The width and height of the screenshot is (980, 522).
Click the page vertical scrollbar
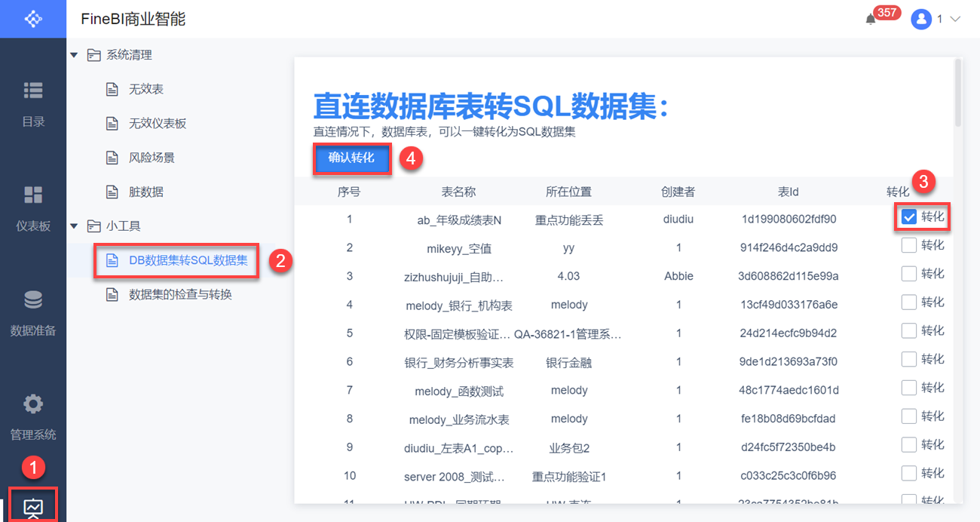957,92
